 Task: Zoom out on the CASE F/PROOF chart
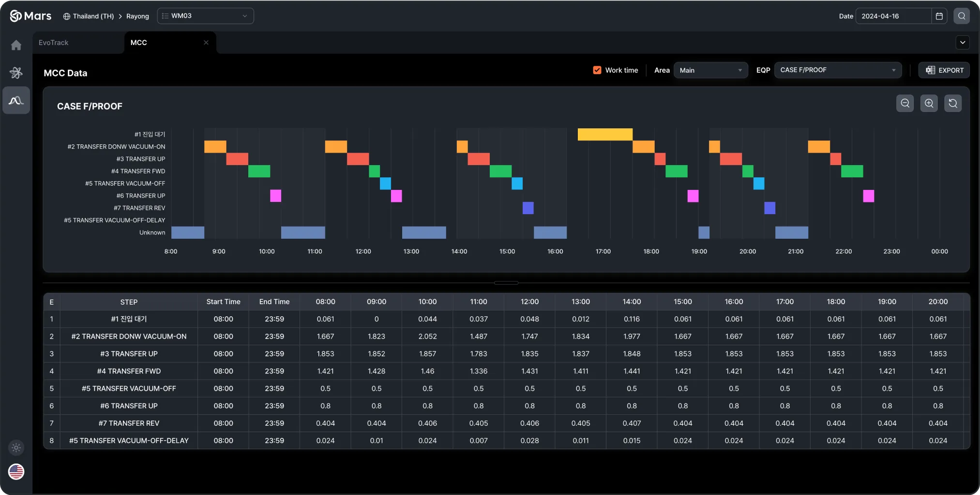pyautogui.click(x=905, y=103)
